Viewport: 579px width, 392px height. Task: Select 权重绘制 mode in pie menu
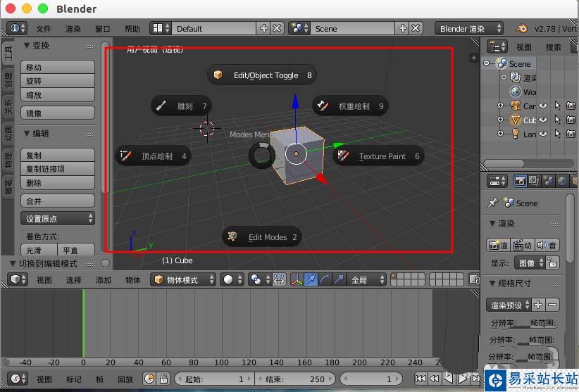(x=350, y=106)
